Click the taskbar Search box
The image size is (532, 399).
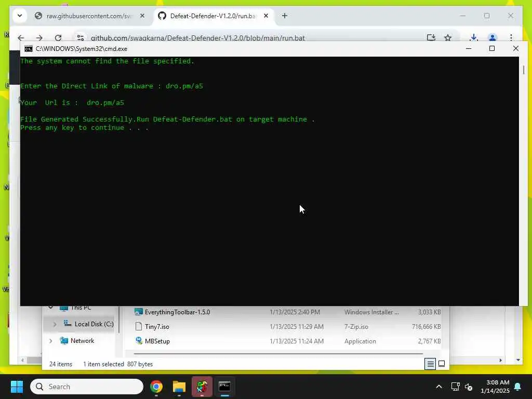87,387
